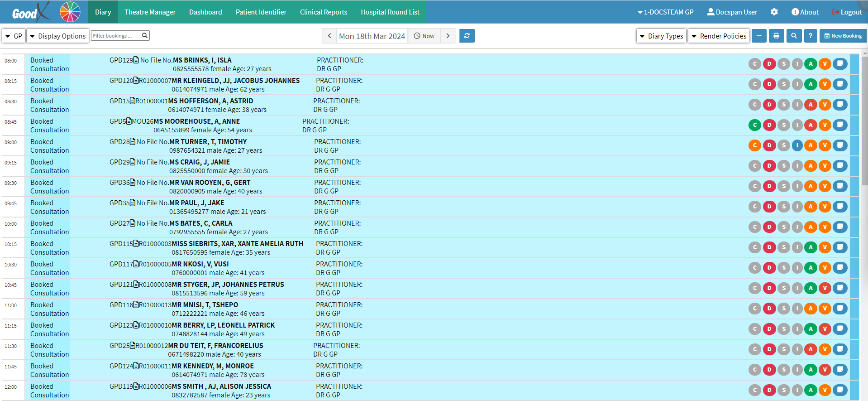868x401 pixels.
Task: Click the three-dots more options button
Action: [x=759, y=36]
